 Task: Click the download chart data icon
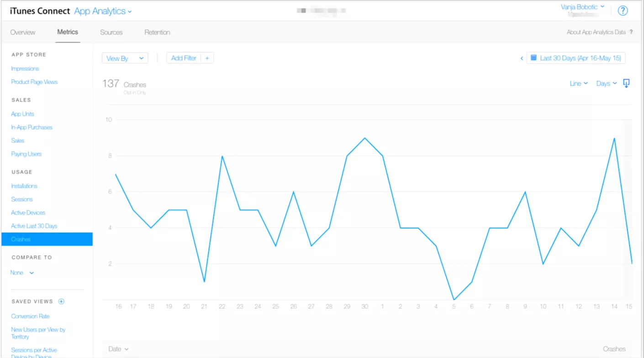(x=626, y=83)
